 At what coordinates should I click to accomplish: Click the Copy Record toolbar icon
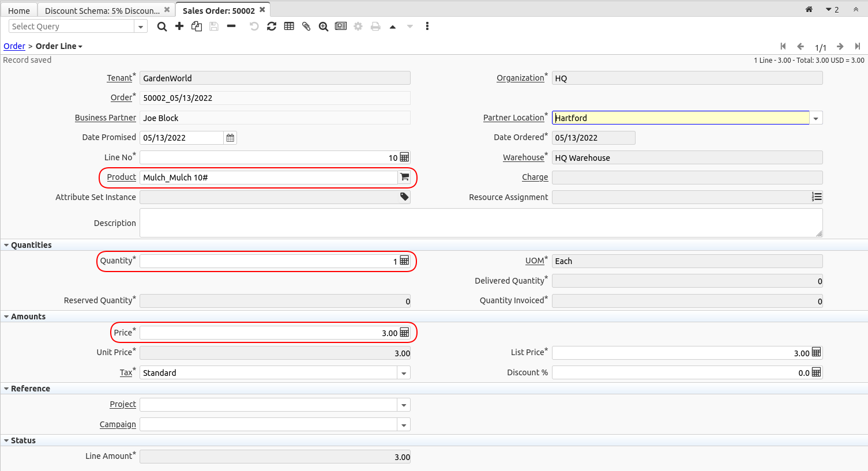pyautogui.click(x=197, y=27)
